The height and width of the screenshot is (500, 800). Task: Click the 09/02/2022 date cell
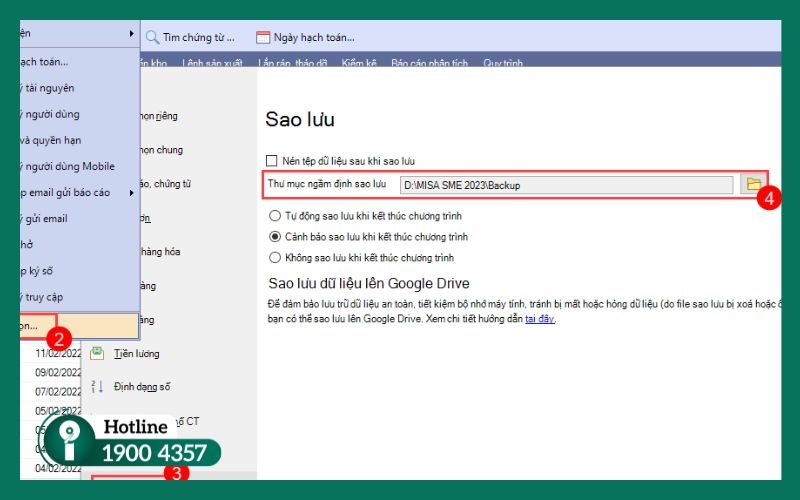58,372
